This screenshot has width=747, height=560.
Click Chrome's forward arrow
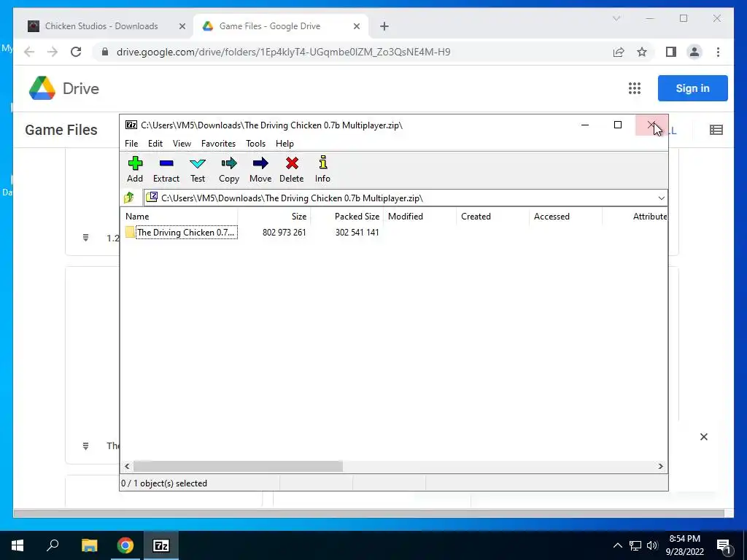[x=53, y=52]
